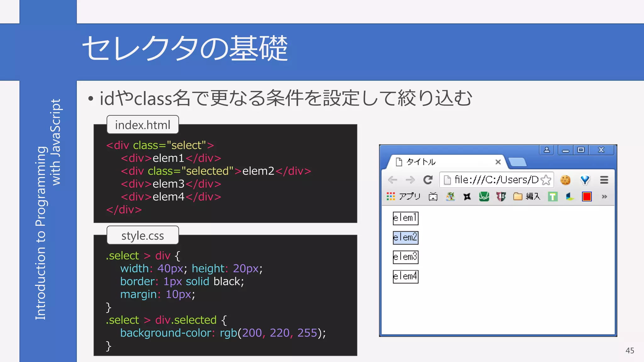Open the blue diamond extension icon

pos(585,180)
